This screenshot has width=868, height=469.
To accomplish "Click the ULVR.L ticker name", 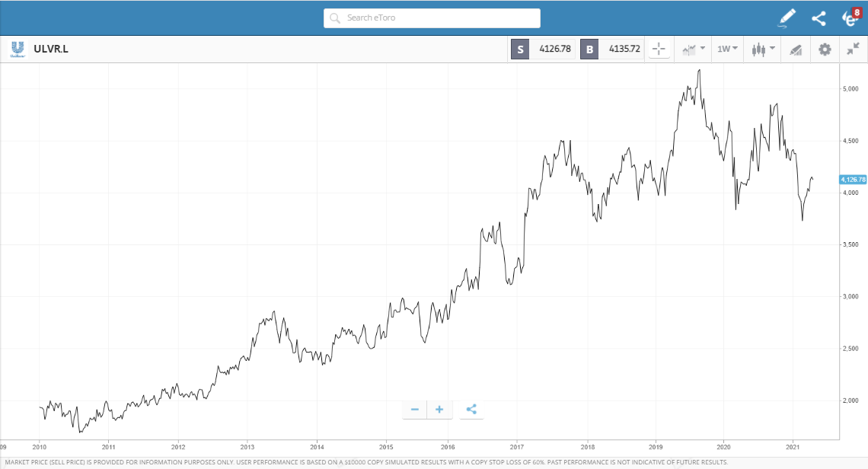I will (x=51, y=49).
